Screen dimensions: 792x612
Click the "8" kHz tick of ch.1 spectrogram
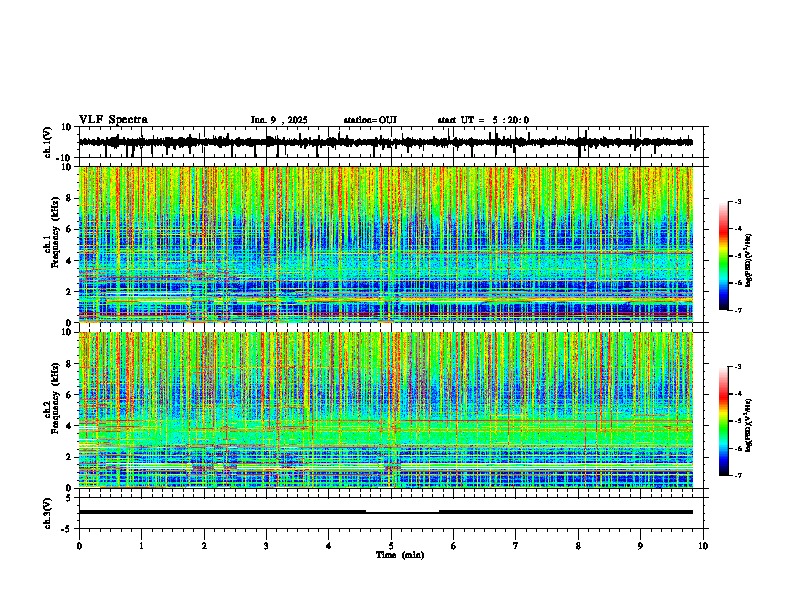69,198
